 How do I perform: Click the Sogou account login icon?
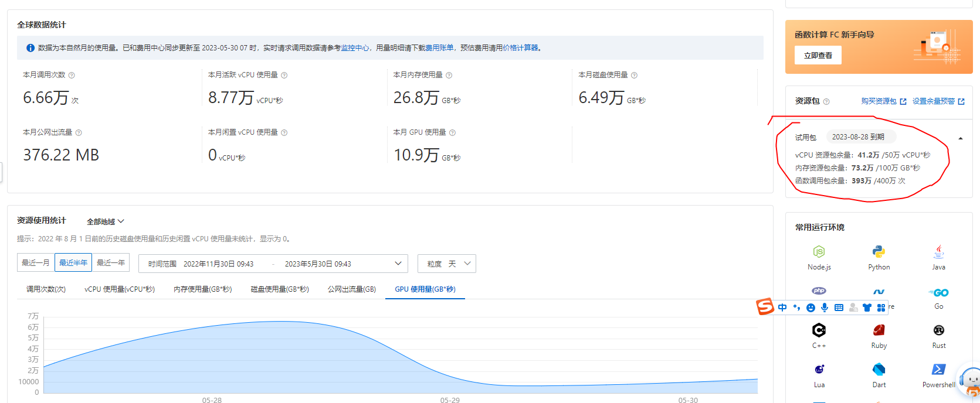[853, 308]
